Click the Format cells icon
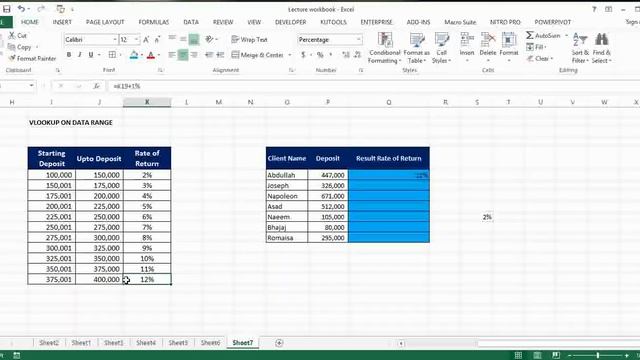Screen dimensions: 640x360 [x=509, y=40]
